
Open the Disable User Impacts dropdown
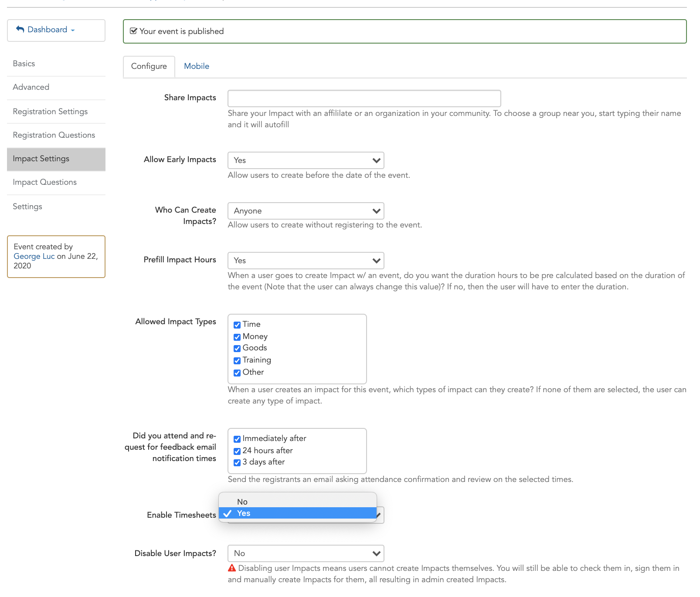(x=306, y=553)
